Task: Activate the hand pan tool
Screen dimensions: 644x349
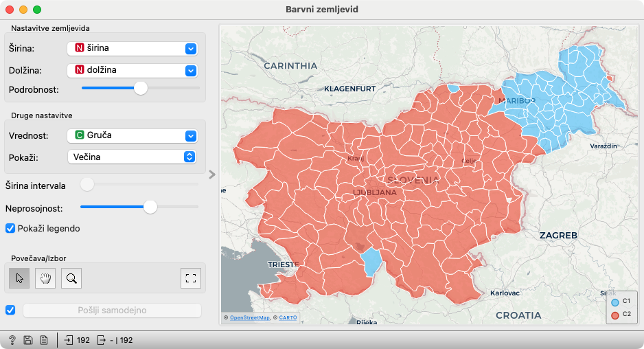Action: 45,278
